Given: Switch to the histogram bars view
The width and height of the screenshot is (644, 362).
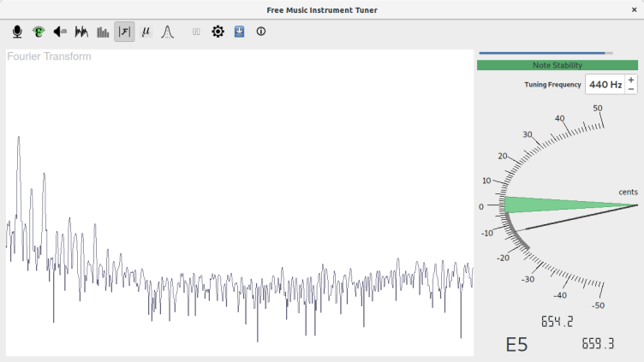Looking at the screenshot, I should (x=103, y=32).
